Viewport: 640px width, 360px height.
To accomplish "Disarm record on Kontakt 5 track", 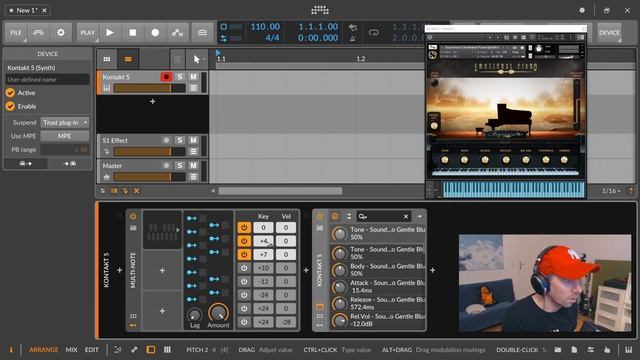I will coord(166,77).
